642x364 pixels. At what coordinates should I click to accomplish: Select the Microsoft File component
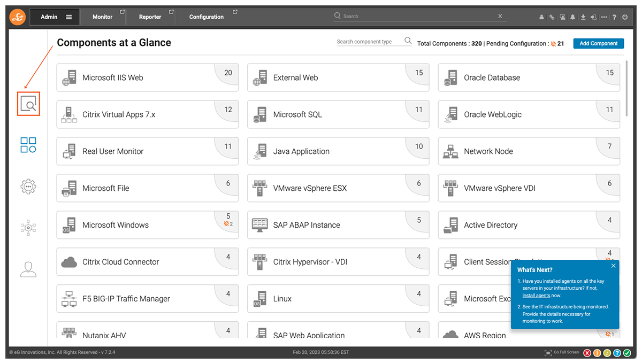click(148, 188)
